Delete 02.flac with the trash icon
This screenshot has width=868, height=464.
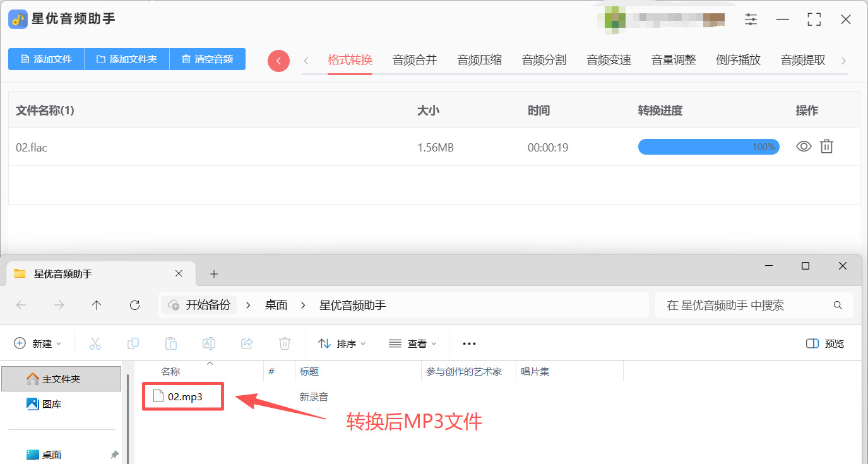[826, 146]
